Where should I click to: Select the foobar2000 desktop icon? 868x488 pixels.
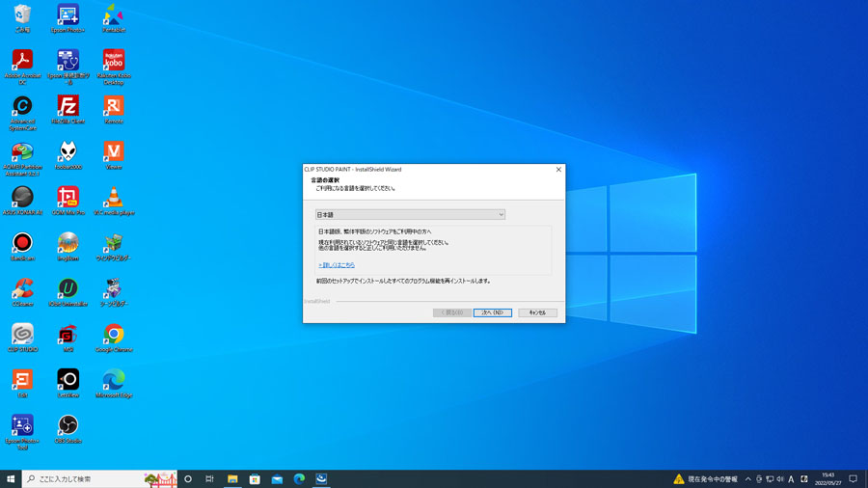click(68, 155)
